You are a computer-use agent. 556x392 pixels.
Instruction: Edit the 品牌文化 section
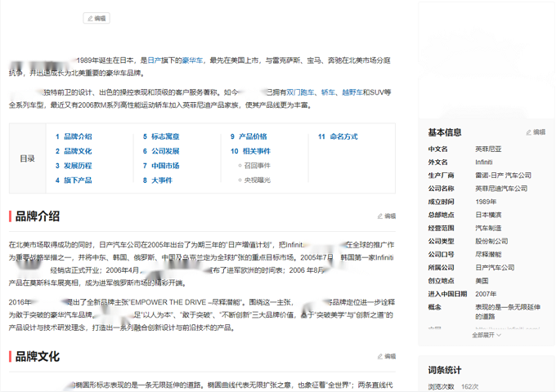point(387,356)
